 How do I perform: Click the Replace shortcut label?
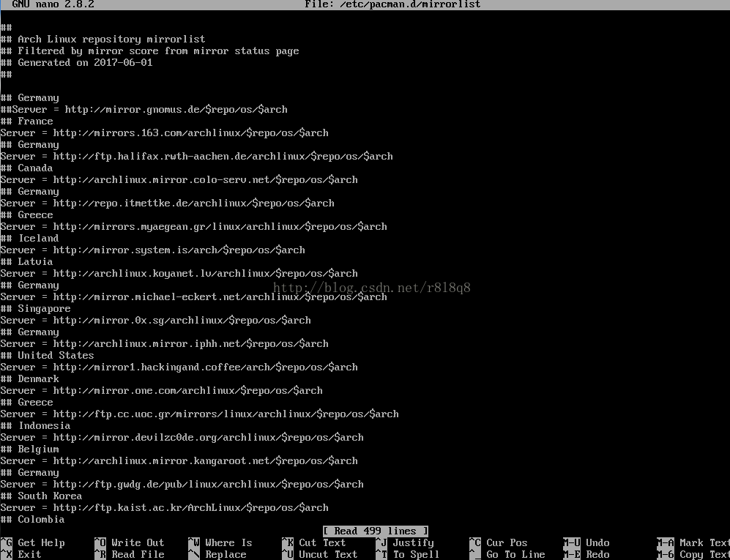pyautogui.click(x=226, y=554)
